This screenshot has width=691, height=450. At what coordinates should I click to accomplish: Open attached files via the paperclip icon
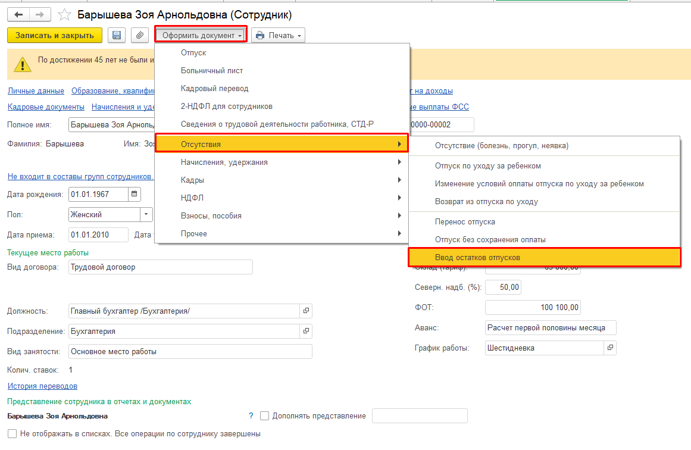click(140, 35)
